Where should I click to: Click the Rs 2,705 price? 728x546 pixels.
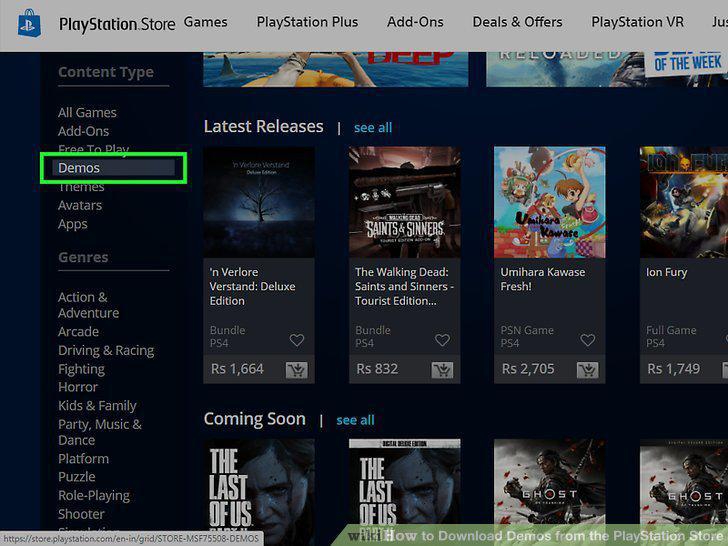[x=528, y=369]
